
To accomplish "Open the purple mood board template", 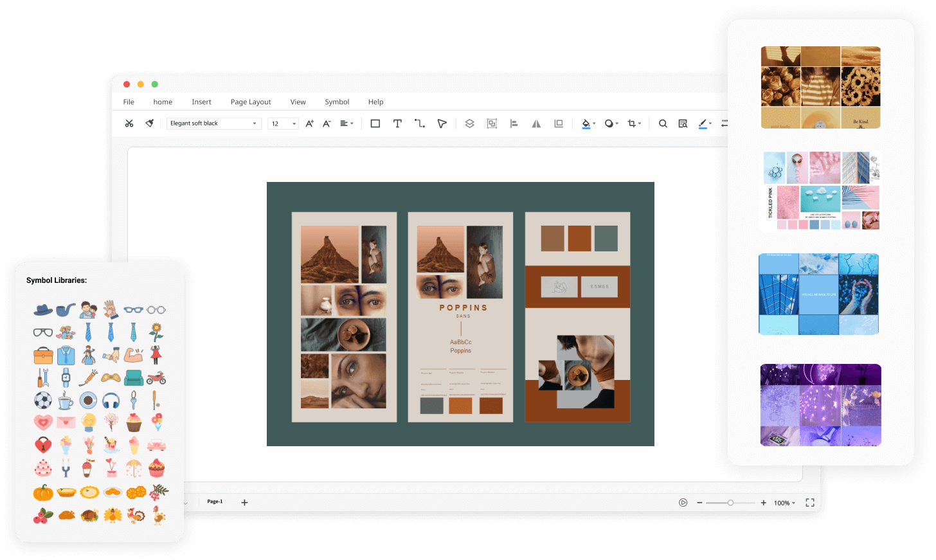I will coord(820,405).
